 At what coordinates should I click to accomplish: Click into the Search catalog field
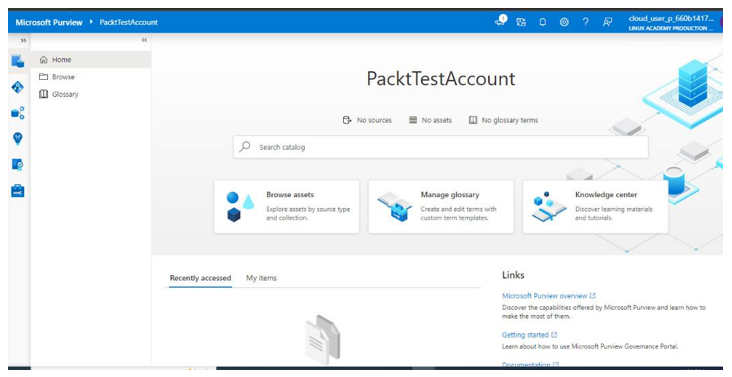tap(441, 147)
